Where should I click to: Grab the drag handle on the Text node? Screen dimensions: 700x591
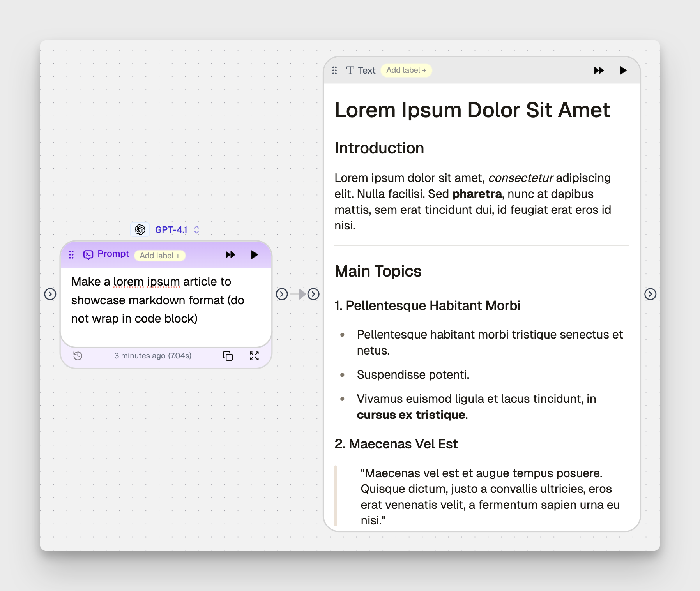click(x=334, y=71)
